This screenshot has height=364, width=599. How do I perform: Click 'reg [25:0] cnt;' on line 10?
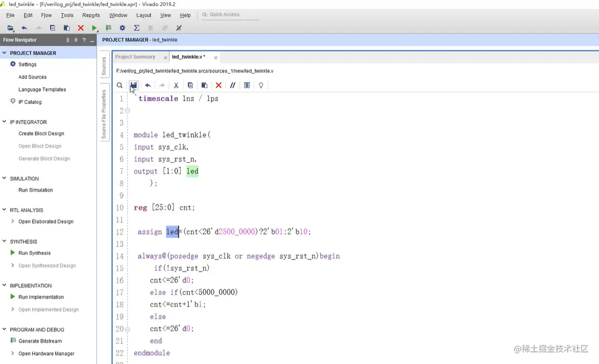coord(164,208)
